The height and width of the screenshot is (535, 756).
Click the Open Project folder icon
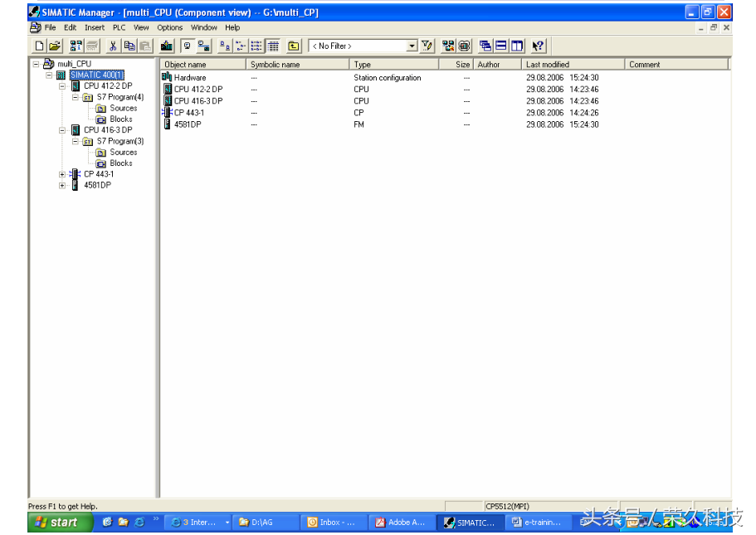tap(54, 46)
